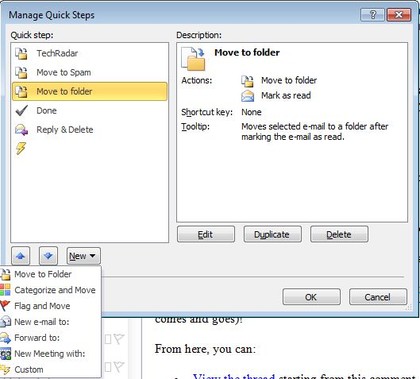Viewport: 420px width, 379px height.
Task: Click the Move to Spam folder icon
Action: pos(21,72)
